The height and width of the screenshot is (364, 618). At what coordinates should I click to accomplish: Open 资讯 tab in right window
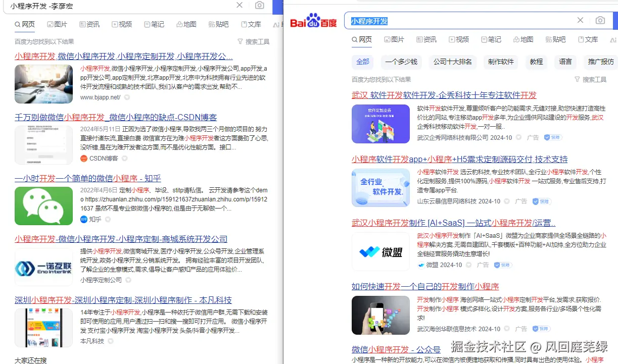point(426,39)
